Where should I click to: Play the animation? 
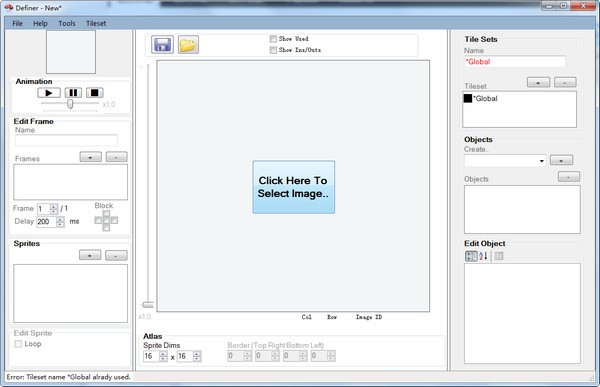(x=49, y=93)
